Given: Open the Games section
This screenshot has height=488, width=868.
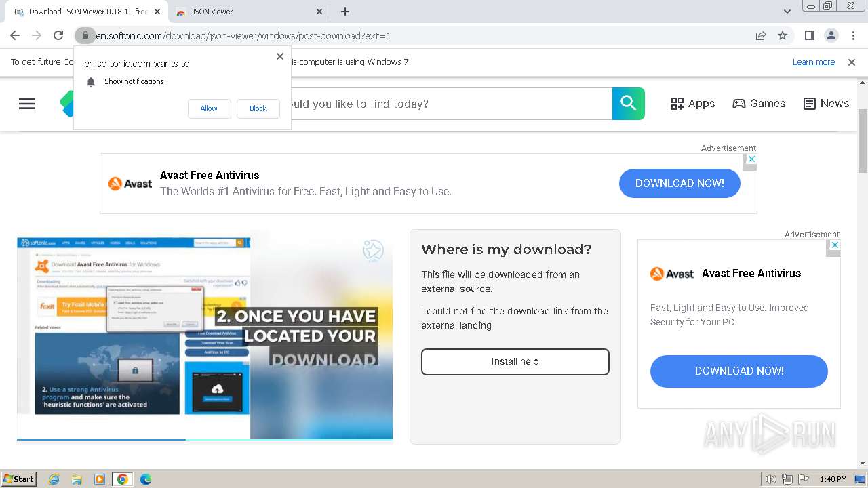Looking at the screenshot, I should (759, 104).
